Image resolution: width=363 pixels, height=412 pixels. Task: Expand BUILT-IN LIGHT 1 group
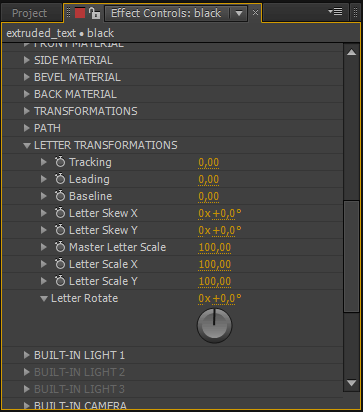point(26,355)
